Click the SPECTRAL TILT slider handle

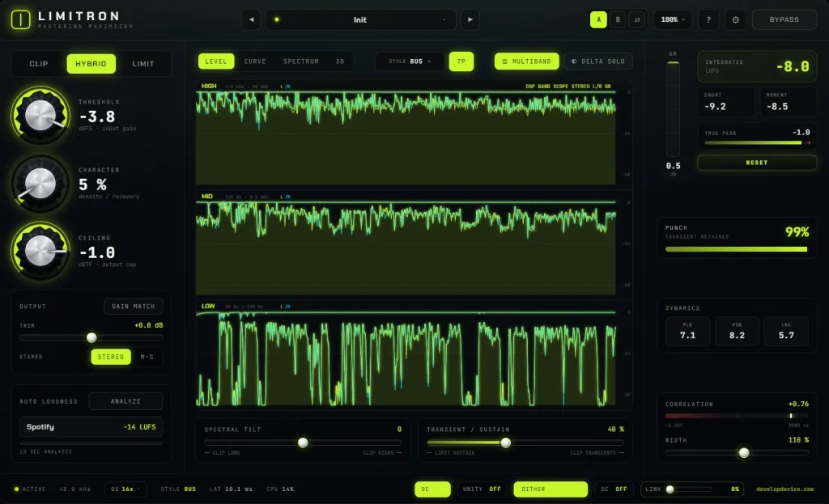click(x=303, y=443)
